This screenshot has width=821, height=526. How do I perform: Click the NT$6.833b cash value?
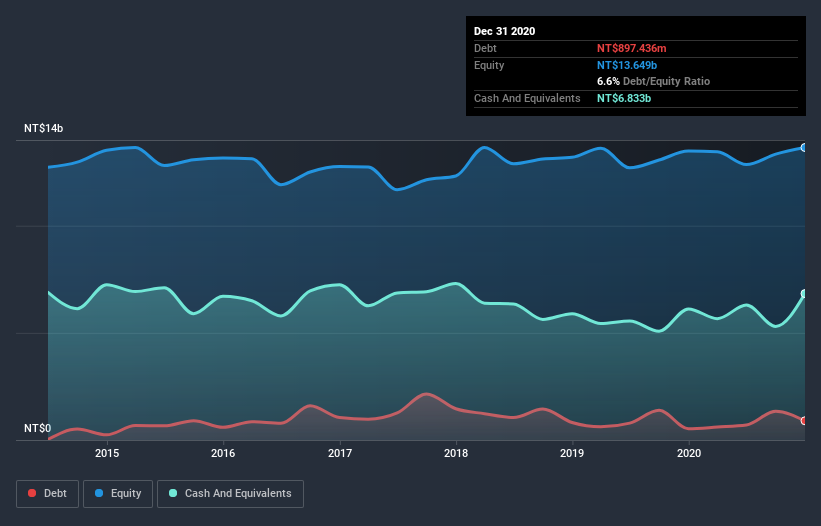click(x=624, y=98)
